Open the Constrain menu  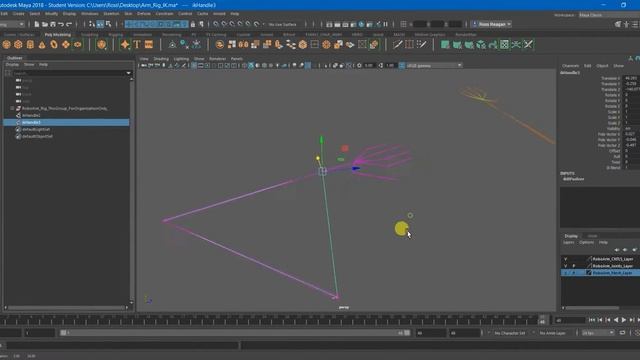pyautogui.click(x=164, y=13)
